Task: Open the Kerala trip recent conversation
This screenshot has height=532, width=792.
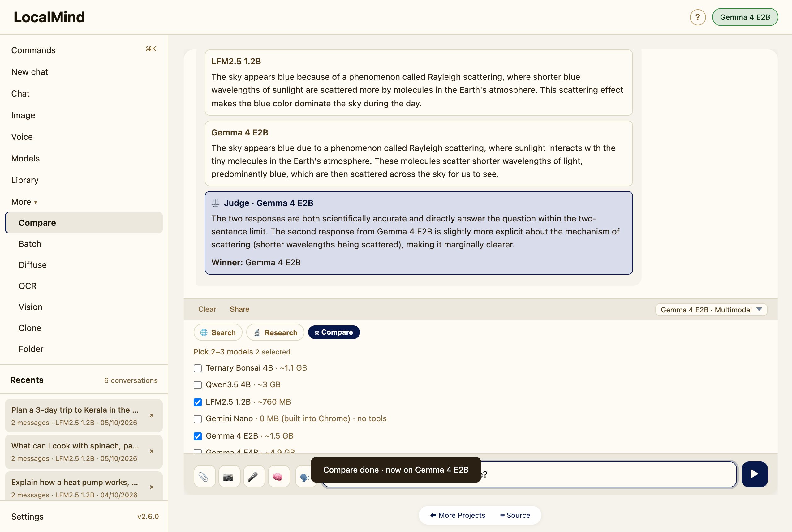Action: [x=75, y=416]
